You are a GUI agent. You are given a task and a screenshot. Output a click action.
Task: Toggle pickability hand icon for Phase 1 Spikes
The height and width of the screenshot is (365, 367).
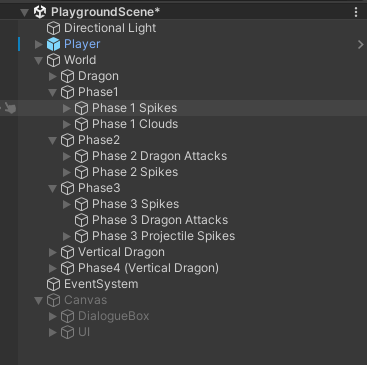[x=10, y=108]
